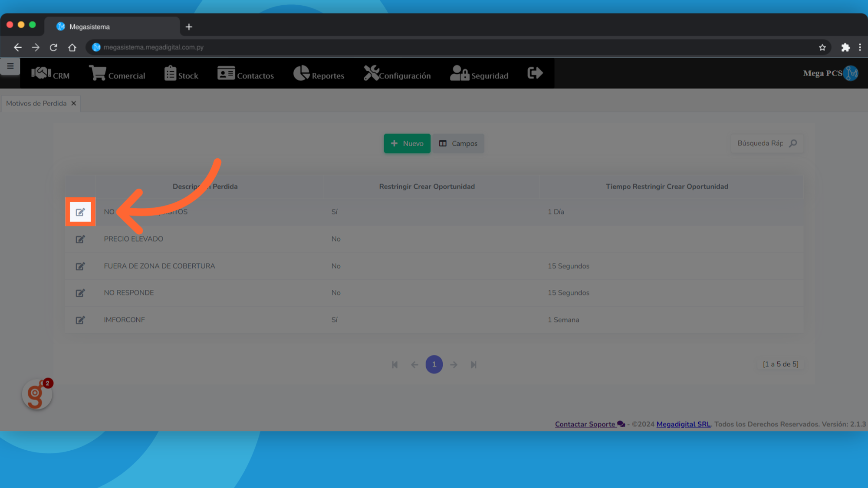Open the Stock menu
The width and height of the screenshot is (868, 488).
[181, 74]
